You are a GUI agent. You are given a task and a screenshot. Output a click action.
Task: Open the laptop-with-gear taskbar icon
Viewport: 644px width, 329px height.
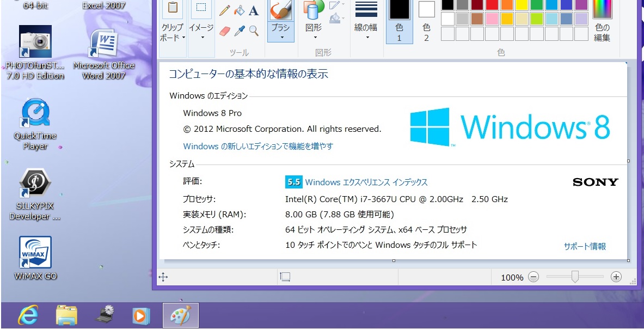coord(104,315)
